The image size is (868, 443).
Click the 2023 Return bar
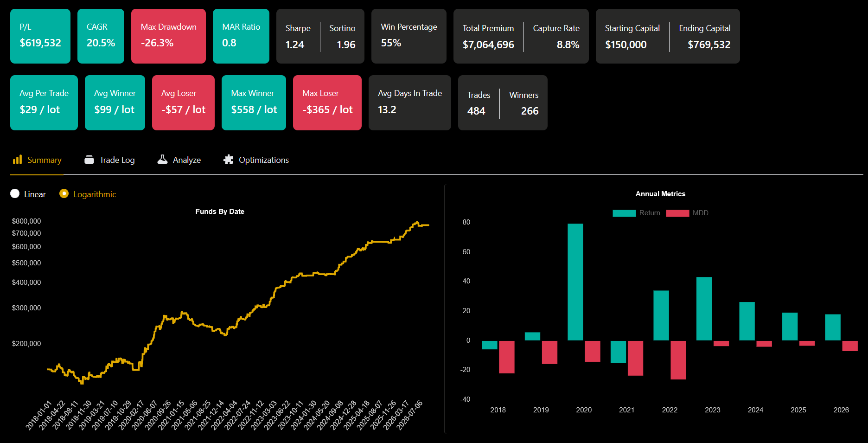point(704,308)
